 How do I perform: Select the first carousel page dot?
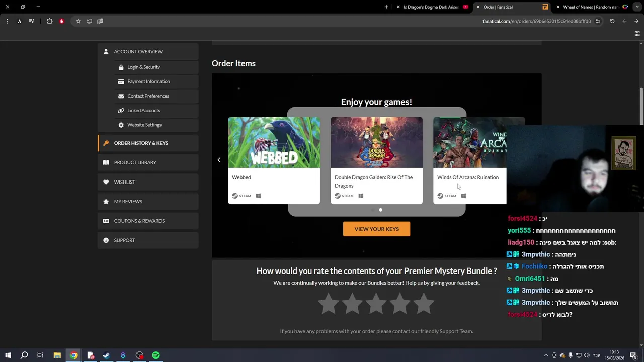[373, 210]
